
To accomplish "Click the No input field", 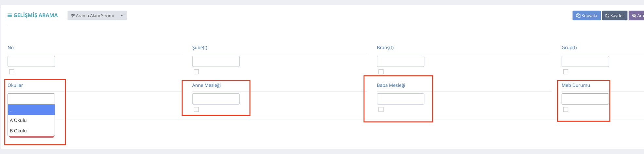I will point(31,61).
